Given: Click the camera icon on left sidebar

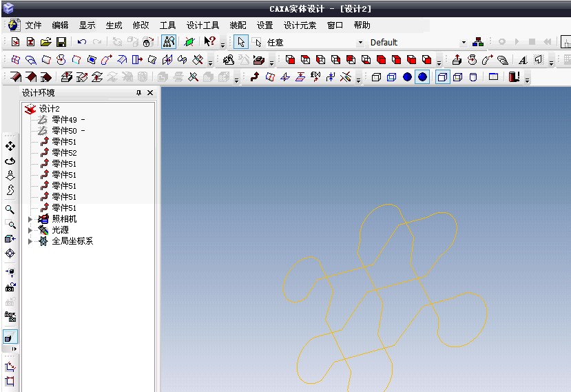Looking at the screenshot, I should (x=10, y=287).
